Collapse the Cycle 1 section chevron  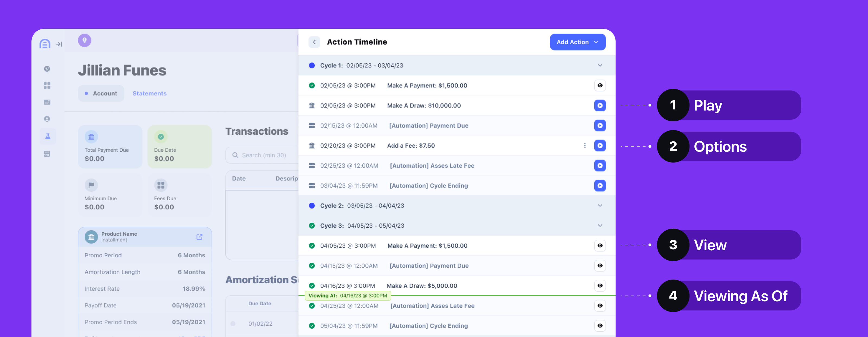tap(600, 65)
